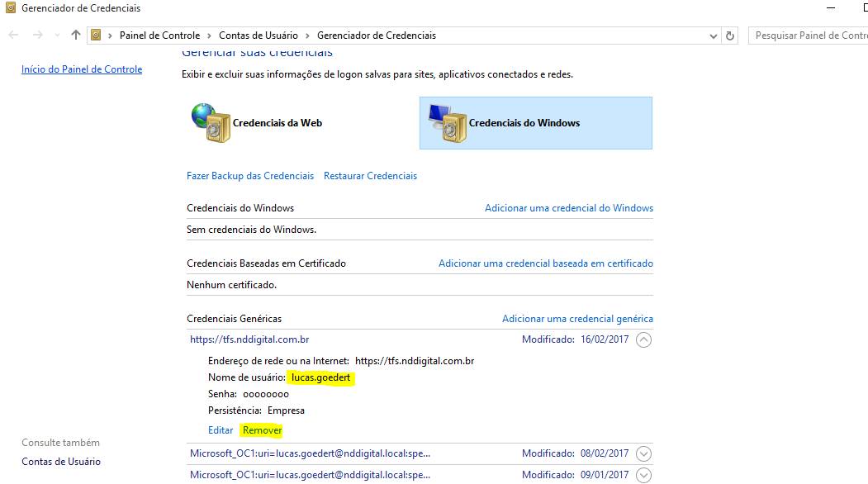Image resolution: width=868 pixels, height=484 pixels.
Task: Click the refresh button in address bar
Action: (x=730, y=36)
